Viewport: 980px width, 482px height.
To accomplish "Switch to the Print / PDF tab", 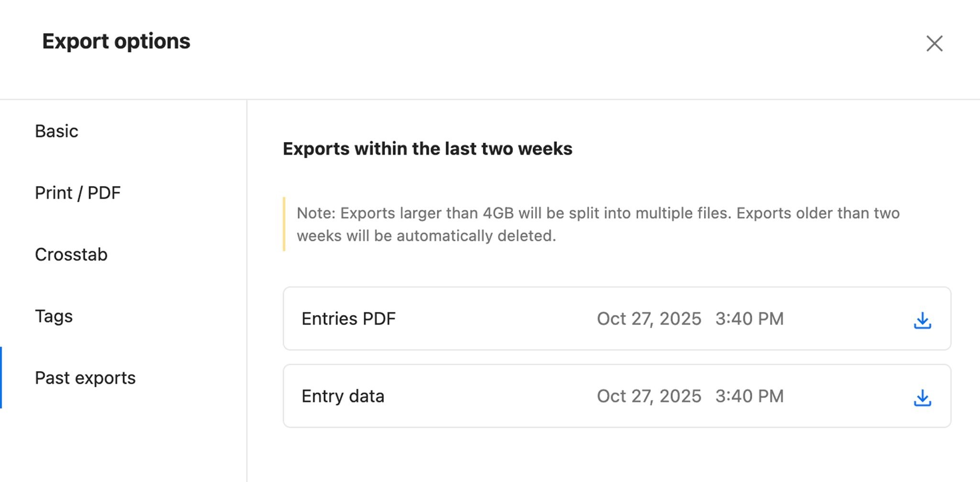I will 78,193.
